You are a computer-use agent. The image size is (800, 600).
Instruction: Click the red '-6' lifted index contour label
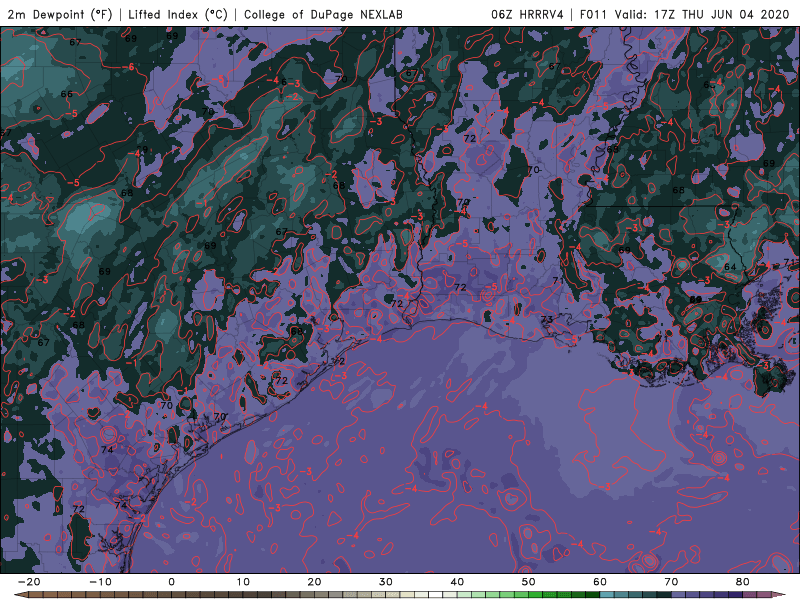point(129,67)
